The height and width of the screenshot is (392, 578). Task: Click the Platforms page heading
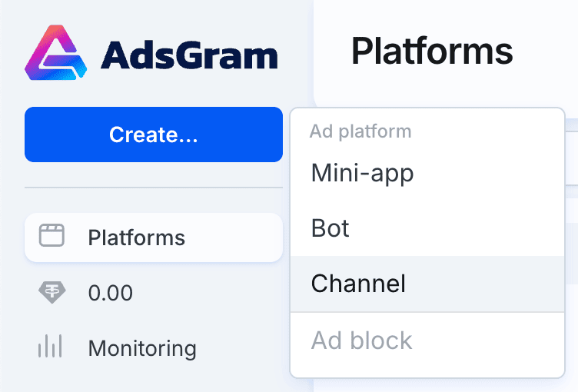(x=432, y=51)
